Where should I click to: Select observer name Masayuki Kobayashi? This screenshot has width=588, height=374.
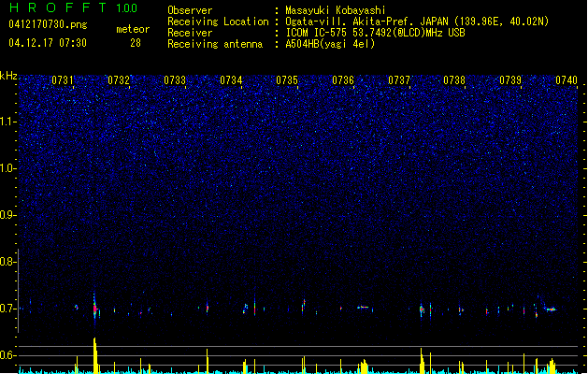[336, 10]
